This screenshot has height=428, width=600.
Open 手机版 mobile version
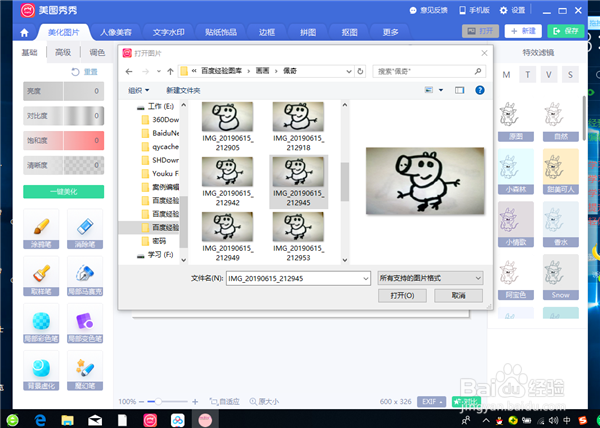coord(474,10)
